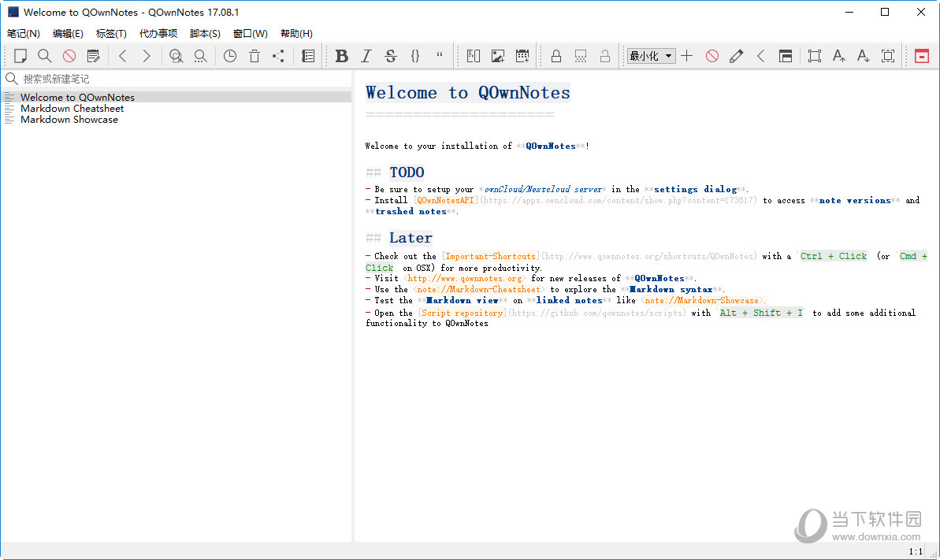Screen dimensions: 940x560
Task: Find text in note (magnifier over document)
Action: [176, 56]
